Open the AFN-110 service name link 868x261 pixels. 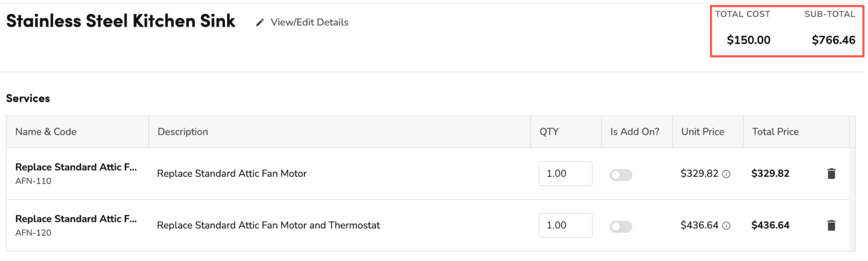coord(76,167)
